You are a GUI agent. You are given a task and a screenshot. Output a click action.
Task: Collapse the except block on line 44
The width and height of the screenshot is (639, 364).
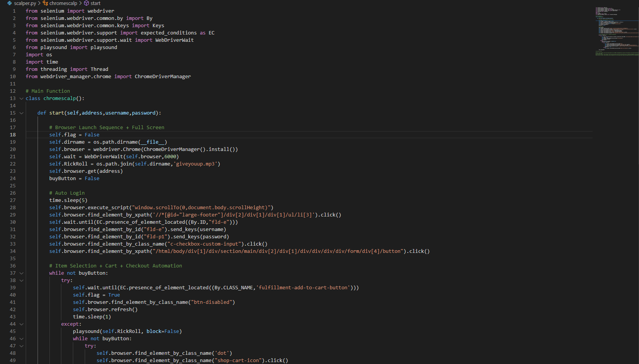click(x=21, y=324)
